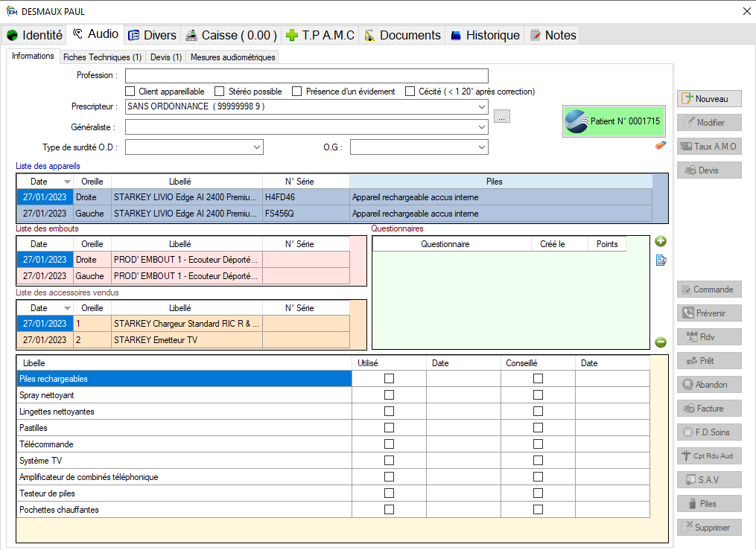Viewport: 756px width, 550px height.
Task: Check Utilisé for Télécommande
Action: (389, 444)
